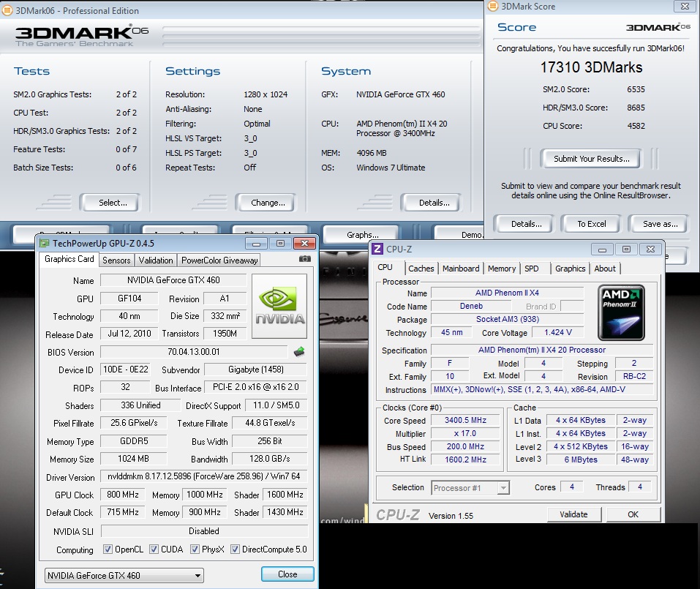Click the Subvendor value Gigabyte (1458)

(x=256, y=369)
